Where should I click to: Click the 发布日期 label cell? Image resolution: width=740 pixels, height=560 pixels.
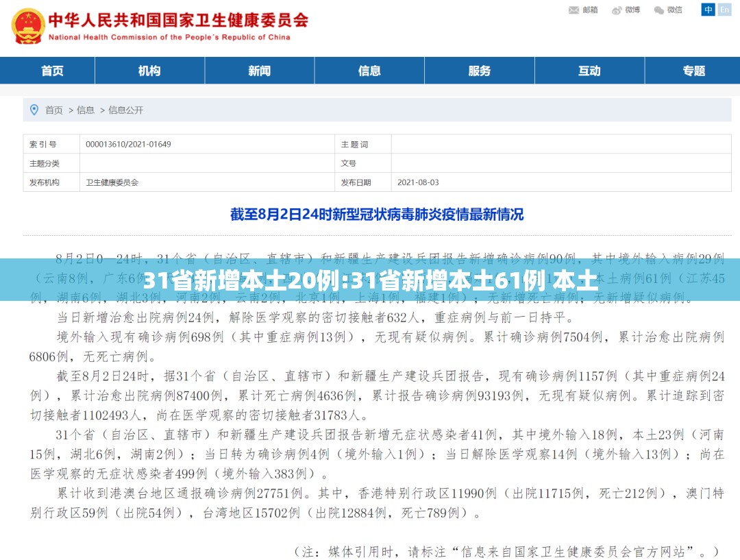pyautogui.click(x=363, y=182)
